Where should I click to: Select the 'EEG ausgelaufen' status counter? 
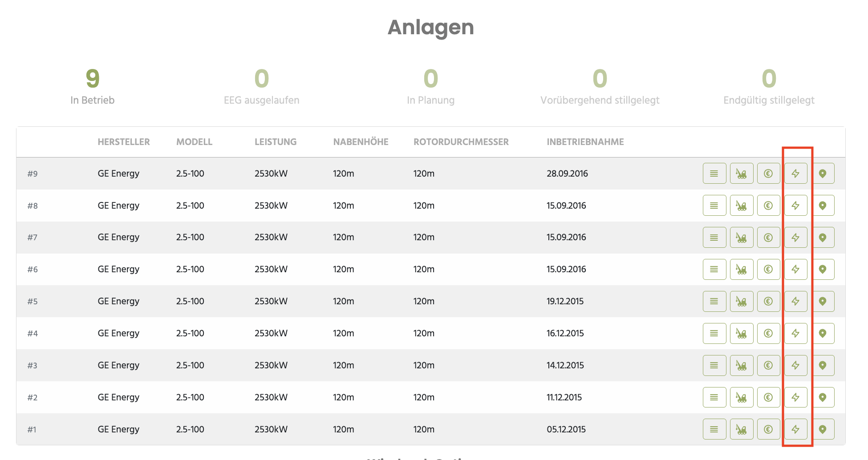pyautogui.click(x=262, y=87)
